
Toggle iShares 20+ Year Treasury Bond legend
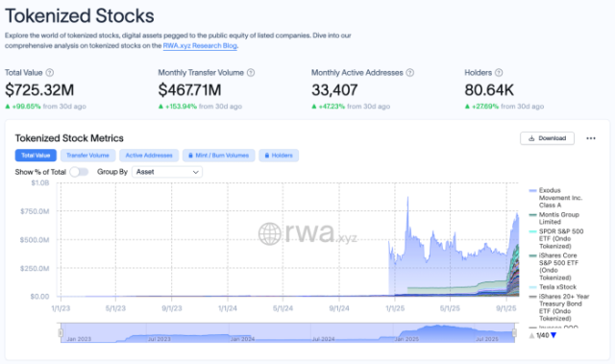pos(559,307)
